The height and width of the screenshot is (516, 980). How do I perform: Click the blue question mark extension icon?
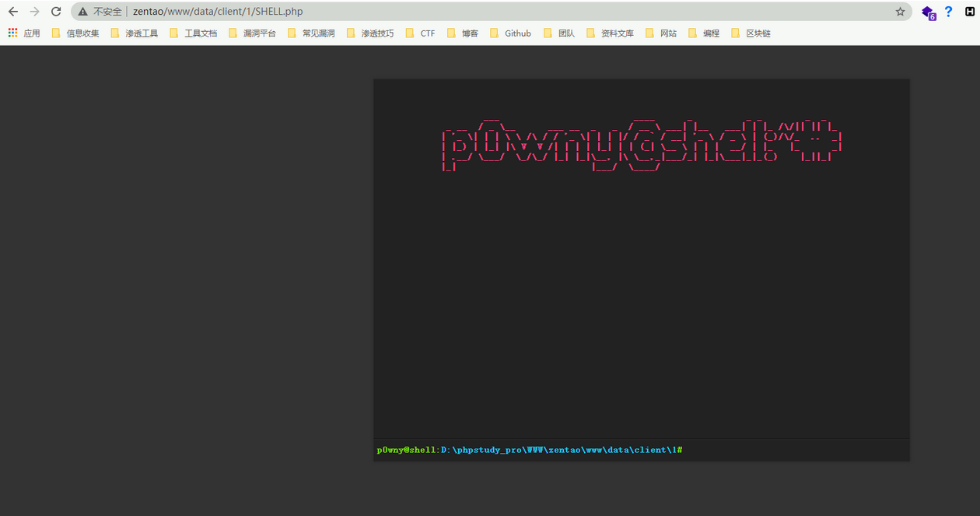[x=948, y=11]
